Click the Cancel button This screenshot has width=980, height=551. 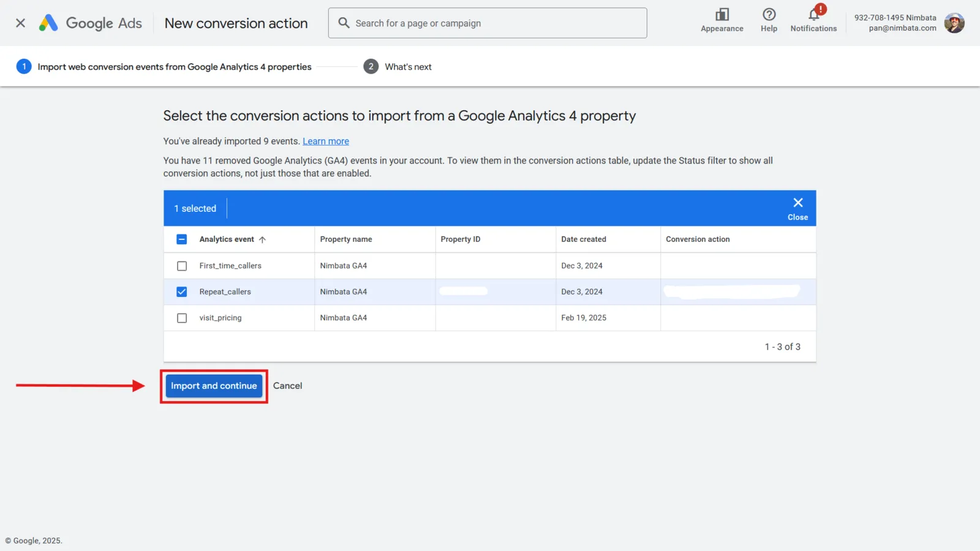click(287, 386)
